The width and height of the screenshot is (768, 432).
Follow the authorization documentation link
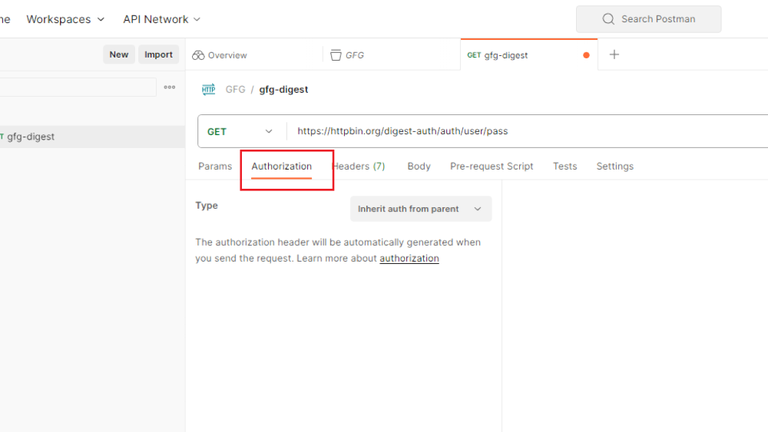pyautogui.click(x=409, y=258)
